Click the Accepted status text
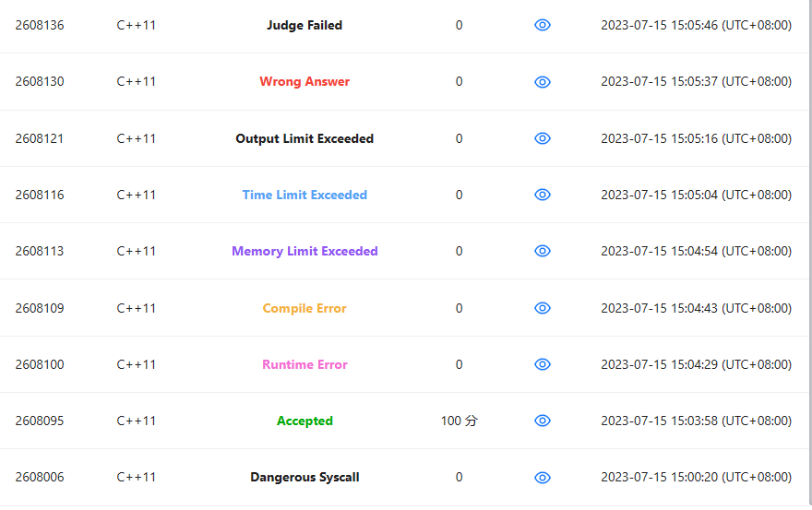Image resolution: width=812 pixels, height=510 pixels. [x=304, y=421]
